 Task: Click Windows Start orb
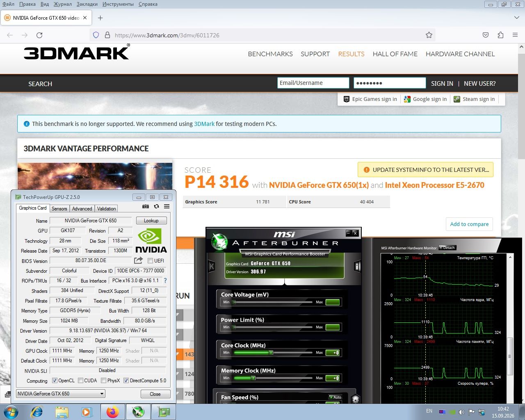[10, 412]
